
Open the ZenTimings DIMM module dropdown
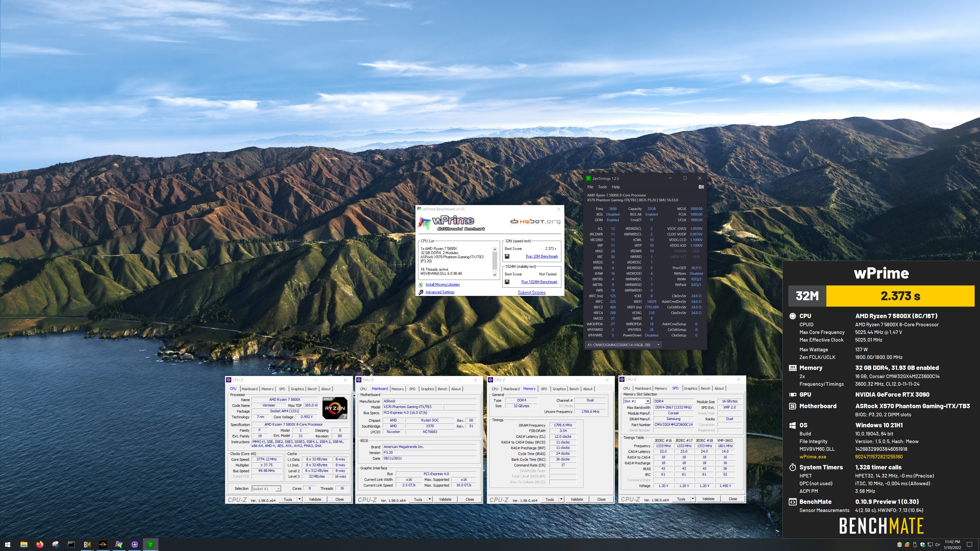pos(623,345)
